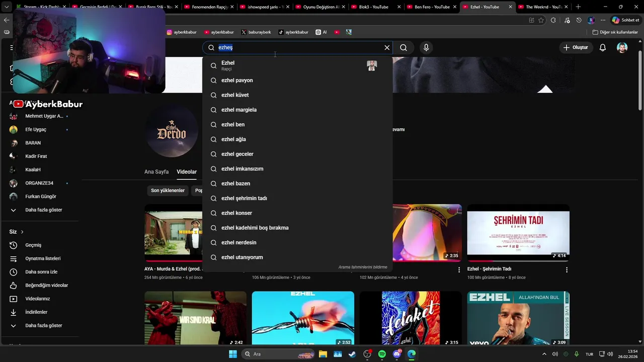Viewport: 644px width, 362px height.
Task: Open Edge browser history icon
Action: point(579,20)
